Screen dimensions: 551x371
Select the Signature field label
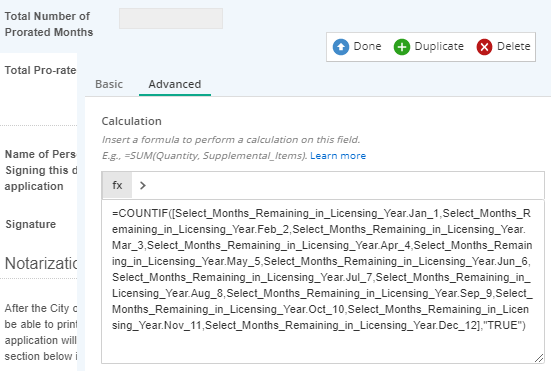pos(31,224)
